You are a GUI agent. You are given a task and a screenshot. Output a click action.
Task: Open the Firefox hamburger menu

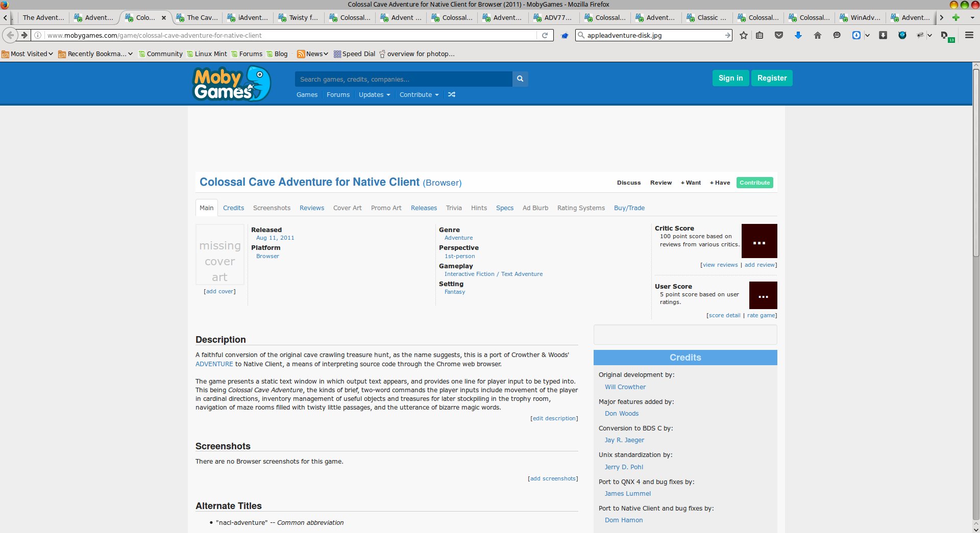point(969,35)
